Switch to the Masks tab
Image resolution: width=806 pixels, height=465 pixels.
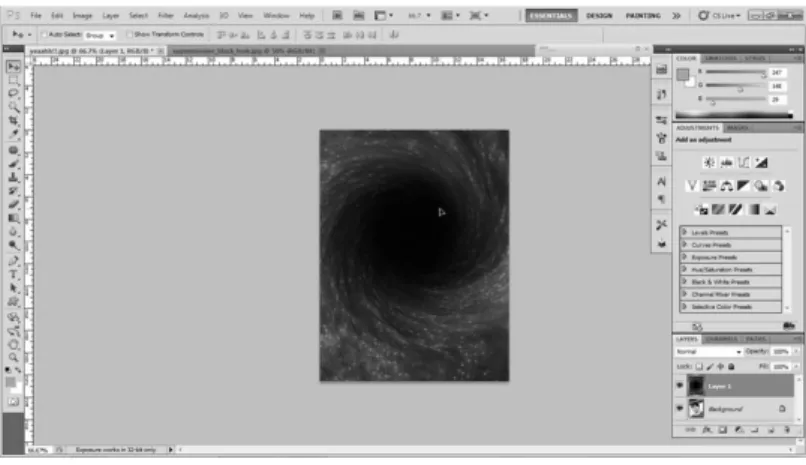pos(737,127)
